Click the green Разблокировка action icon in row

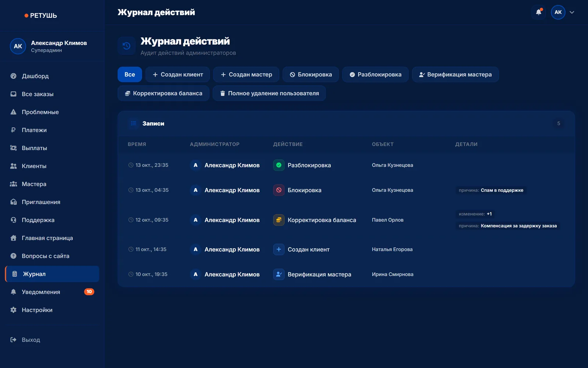pos(279,165)
